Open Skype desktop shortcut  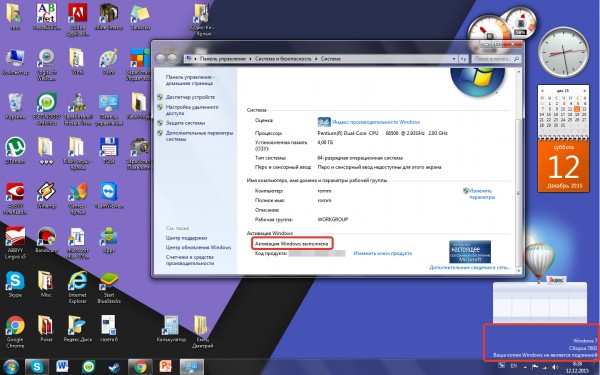tap(15, 284)
